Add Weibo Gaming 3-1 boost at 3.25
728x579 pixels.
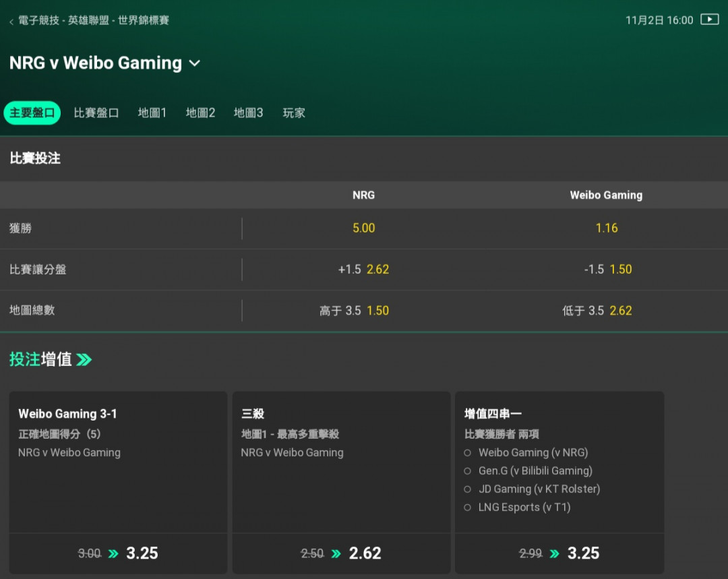[x=119, y=553]
